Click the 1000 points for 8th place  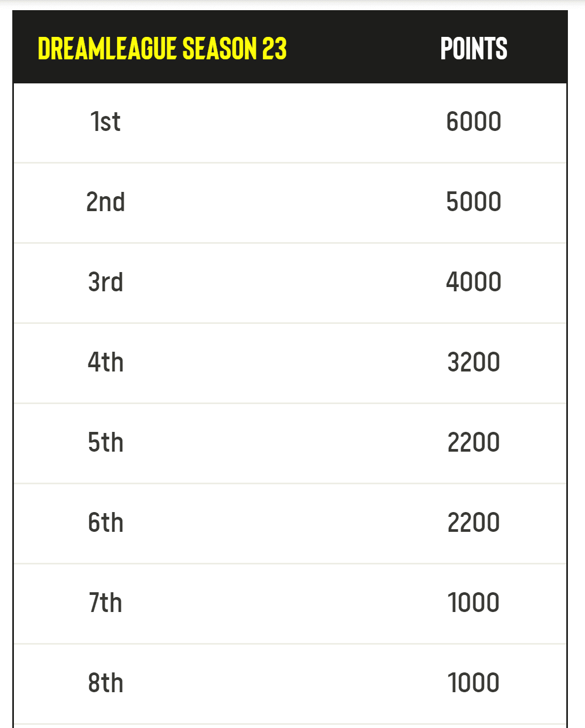(x=473, y=683)
